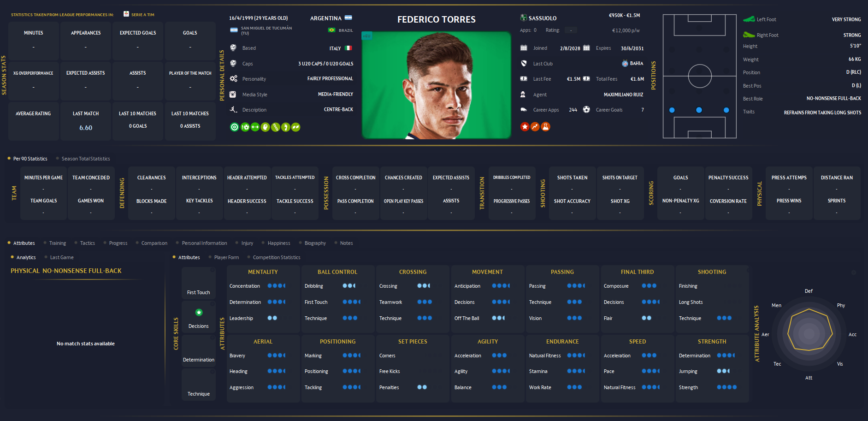This screenshot has width=868, height=421.
Task: Click the agent icon beside Agent
Action: (x=523, y=95)
